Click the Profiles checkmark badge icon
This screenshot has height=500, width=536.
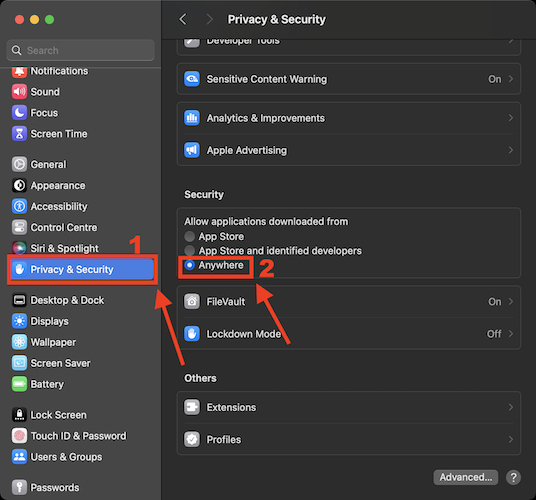tap(192, 439)
